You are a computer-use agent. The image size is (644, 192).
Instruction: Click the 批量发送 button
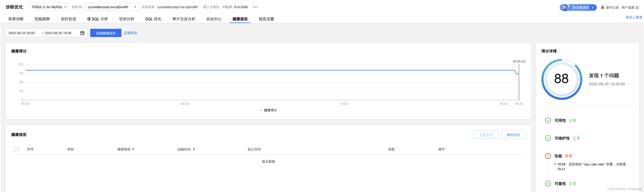pyautogui.click(x=486, y=135)
